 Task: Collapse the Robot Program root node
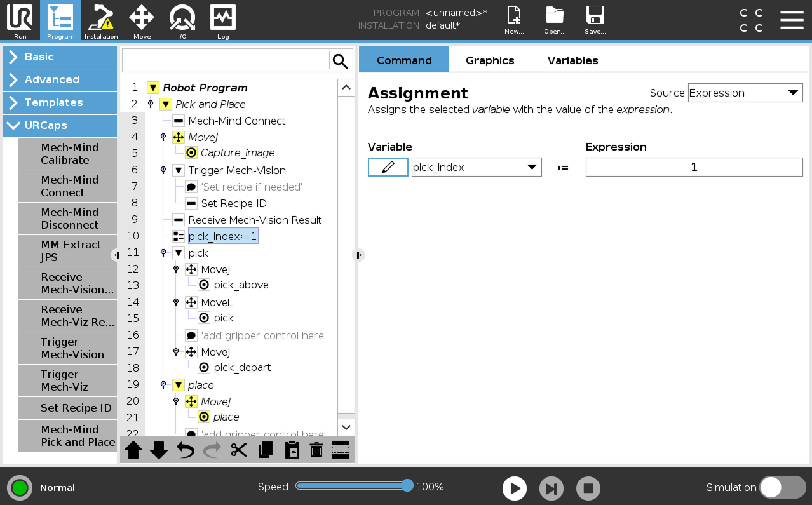(152, 88)
